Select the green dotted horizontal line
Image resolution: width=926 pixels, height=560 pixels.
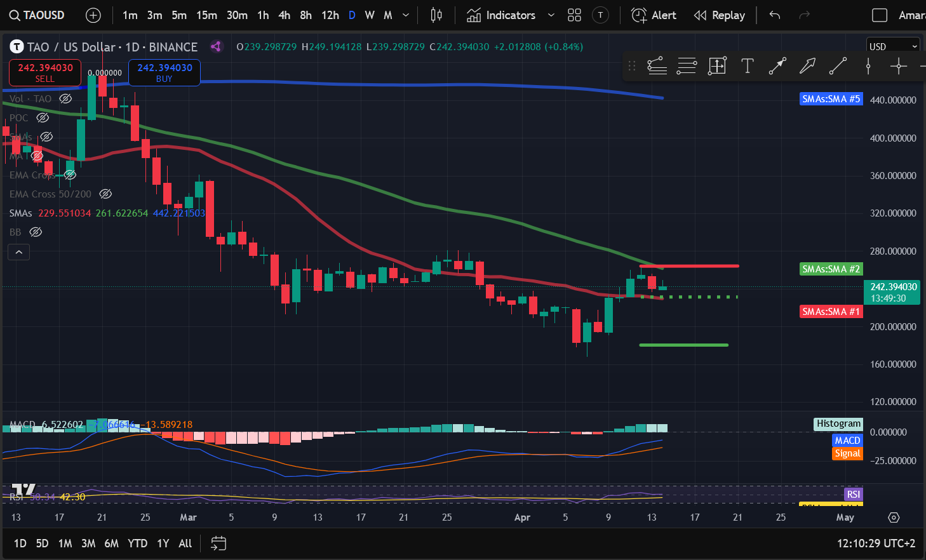(689, 297)
